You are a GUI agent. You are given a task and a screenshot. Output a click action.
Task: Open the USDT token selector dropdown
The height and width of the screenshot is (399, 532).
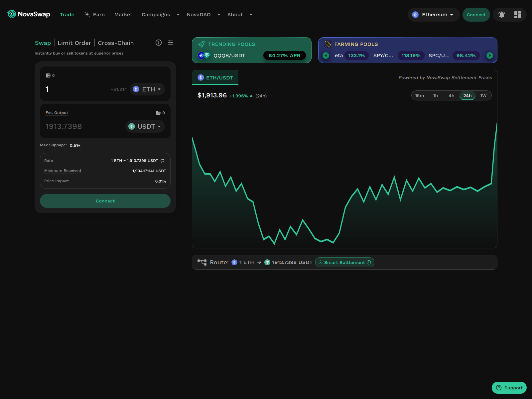point(145,126)
